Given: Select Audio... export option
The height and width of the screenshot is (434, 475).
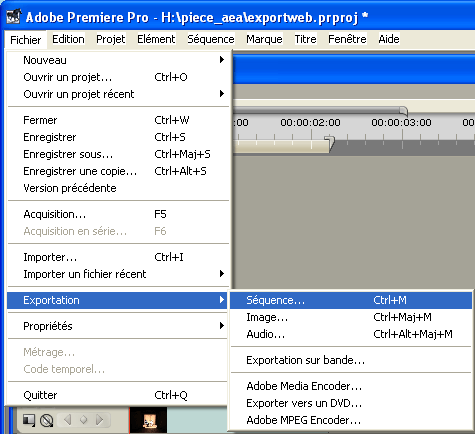Looking at the screenshot, I should tap(351, 334).
